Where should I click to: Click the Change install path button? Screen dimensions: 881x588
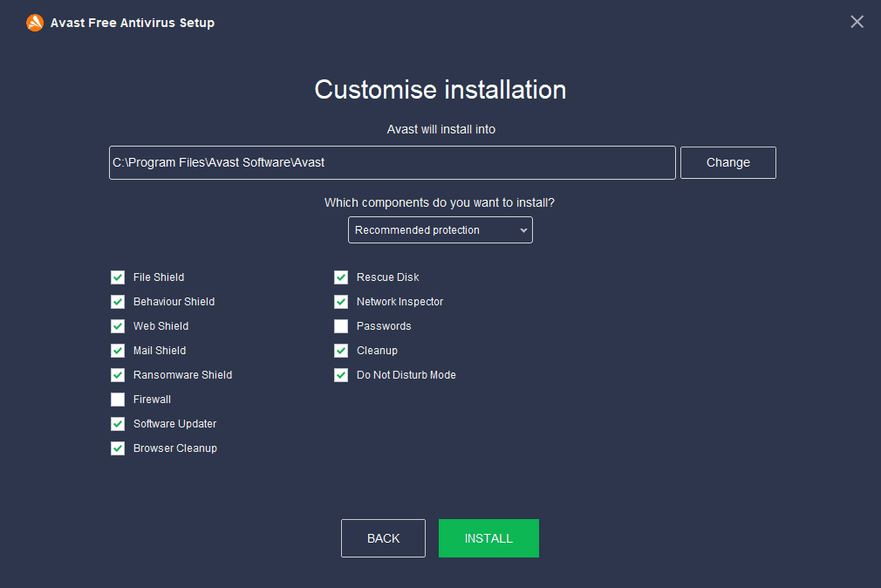point(728,162)
